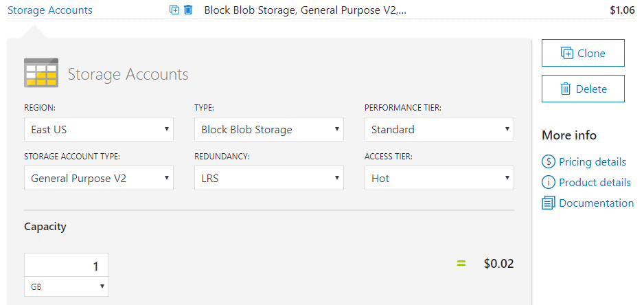Click the info Product details icon
This screenshot has width=644, height=305.
tap(549, 183)
